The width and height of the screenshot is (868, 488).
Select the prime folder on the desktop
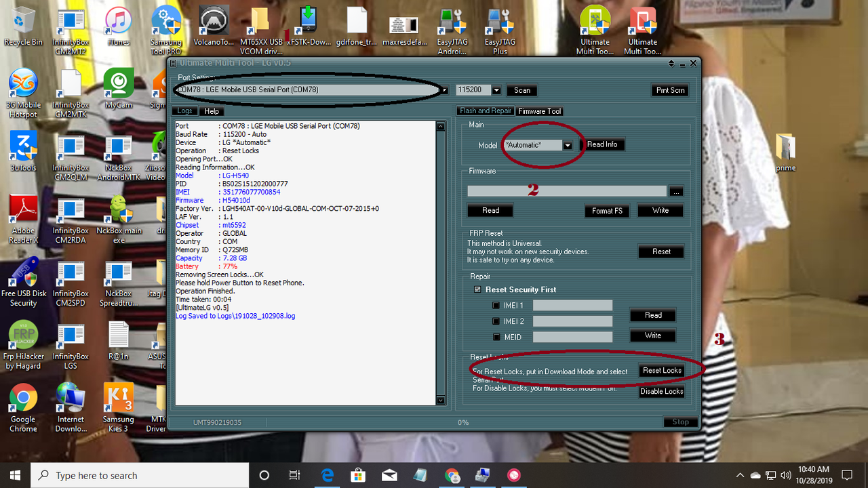(x=785, y=152)
